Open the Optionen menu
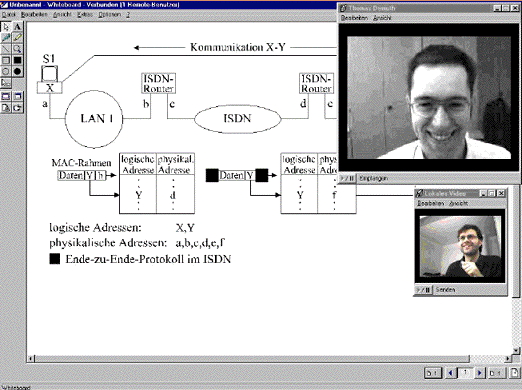This screenshot has height=390, width=522. pos(109,15)
